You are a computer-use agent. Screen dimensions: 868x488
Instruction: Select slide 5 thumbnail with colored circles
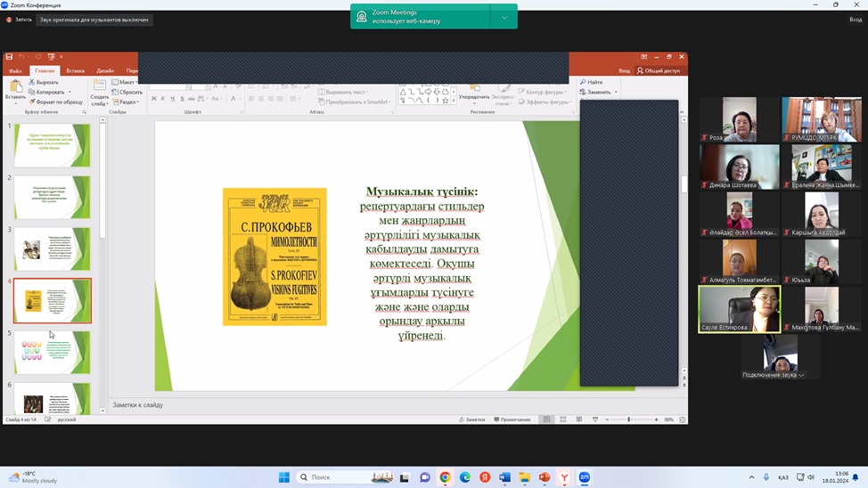52,353
